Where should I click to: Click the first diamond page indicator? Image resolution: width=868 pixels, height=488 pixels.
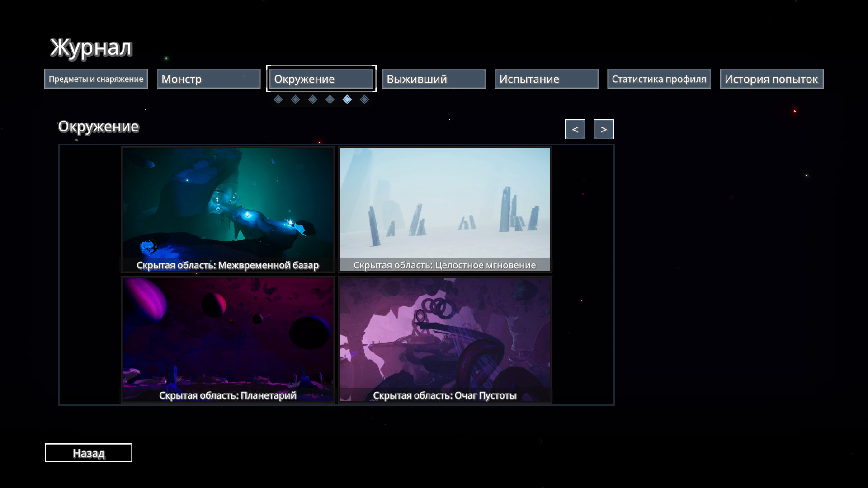pos(278,99)
